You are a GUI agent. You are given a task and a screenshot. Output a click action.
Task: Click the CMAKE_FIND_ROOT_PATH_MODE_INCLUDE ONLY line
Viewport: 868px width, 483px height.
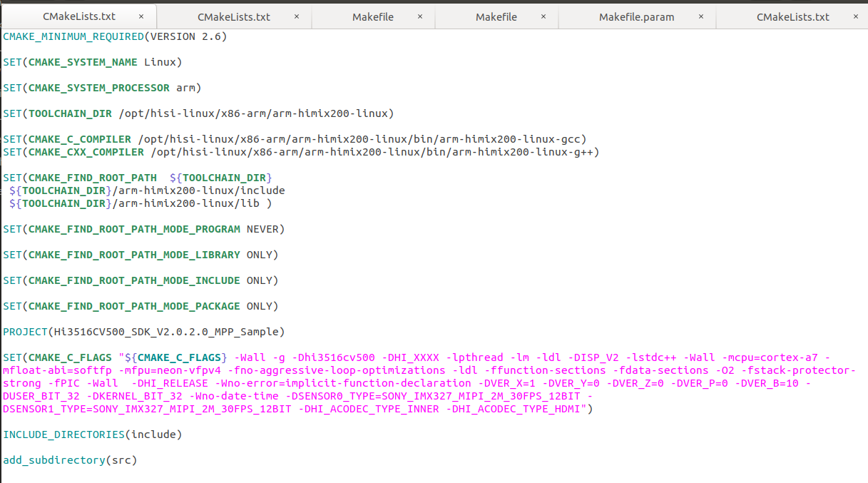141,280
